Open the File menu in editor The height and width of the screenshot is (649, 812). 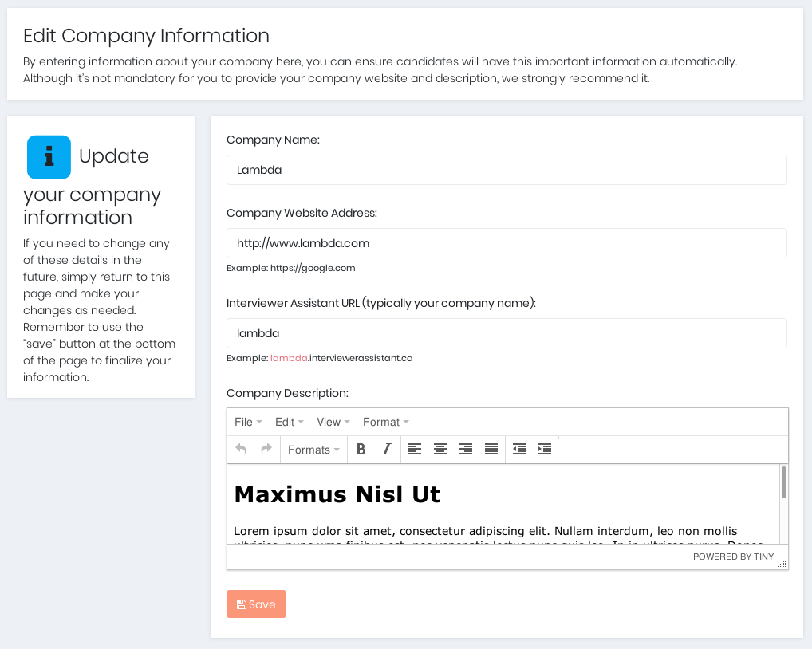click(x=248, y=422)
